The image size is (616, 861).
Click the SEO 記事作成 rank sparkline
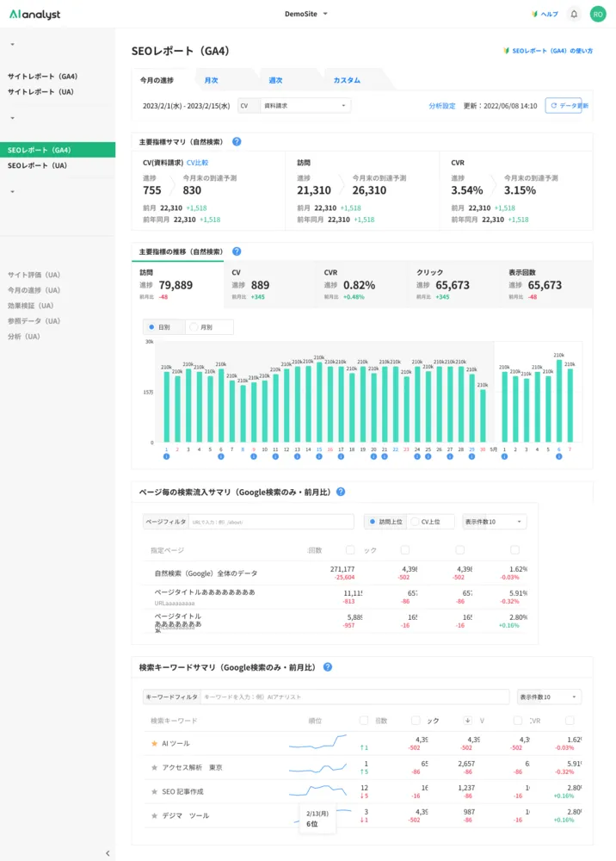(x=317, y=790)
